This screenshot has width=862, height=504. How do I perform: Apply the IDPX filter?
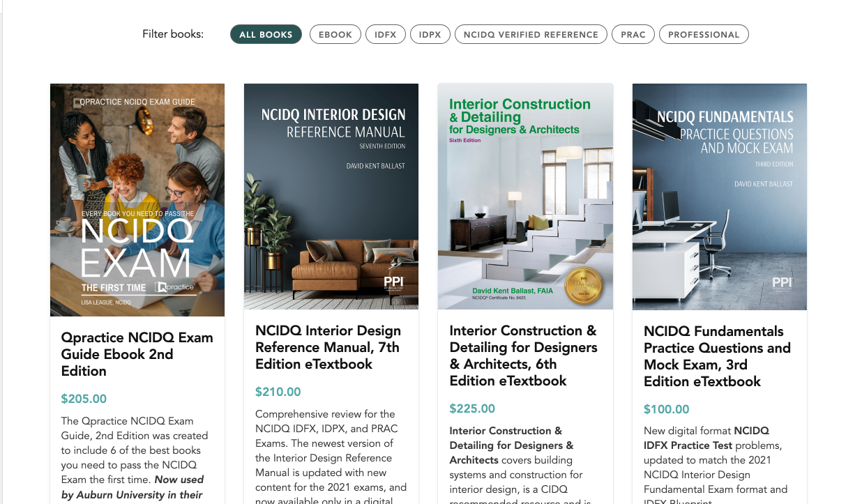430,34
